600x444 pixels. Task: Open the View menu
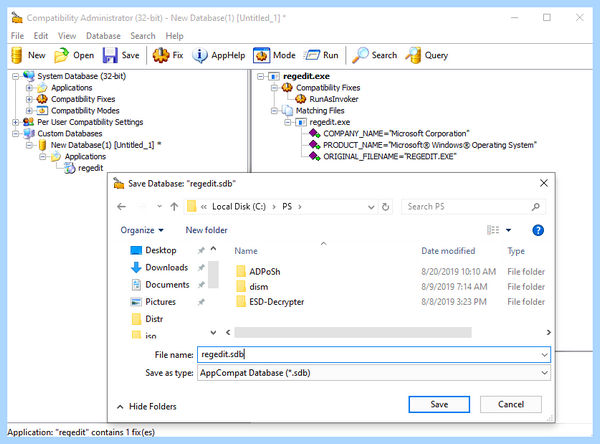[67, 36]
